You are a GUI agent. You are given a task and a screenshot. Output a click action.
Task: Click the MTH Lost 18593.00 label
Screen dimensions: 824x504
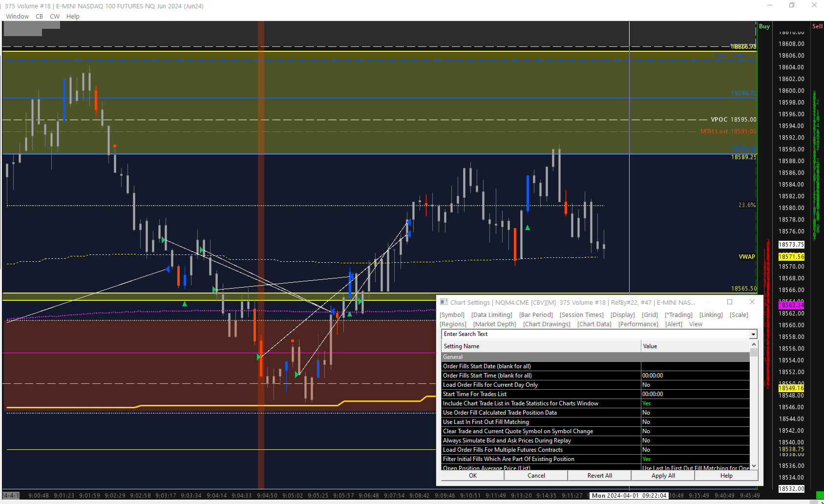(728, 131)
